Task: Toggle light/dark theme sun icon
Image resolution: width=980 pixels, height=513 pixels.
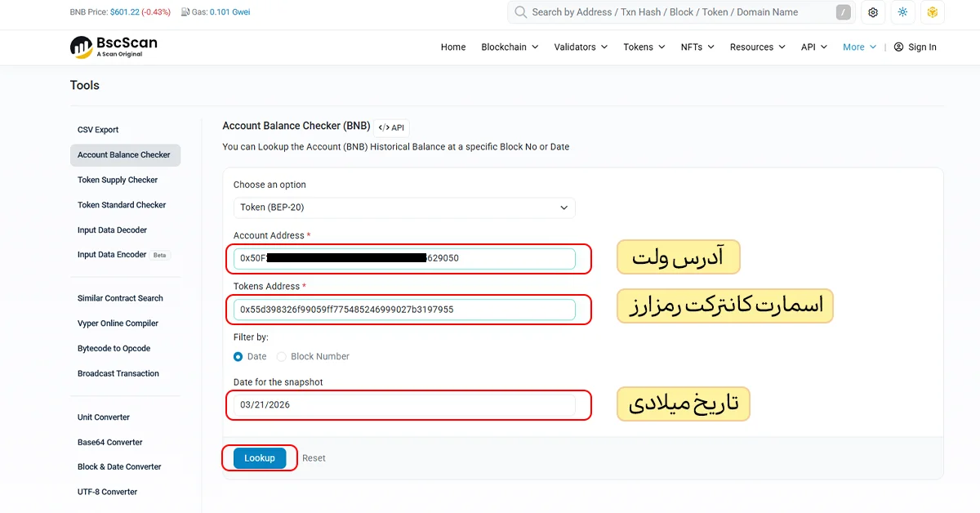Action: (x=902, y=12)
